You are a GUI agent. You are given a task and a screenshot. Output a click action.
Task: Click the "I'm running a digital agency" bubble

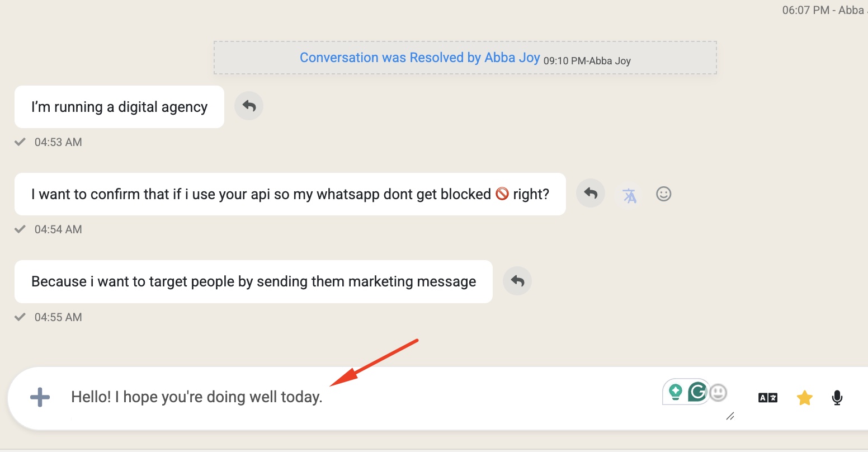point(119,107)
